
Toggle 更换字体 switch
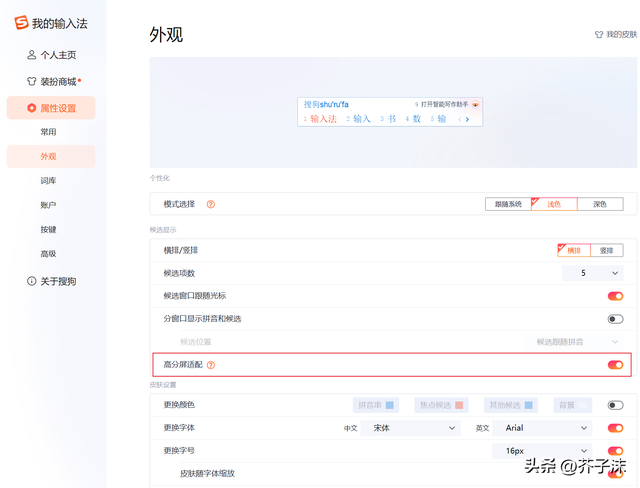coord(616,428)
